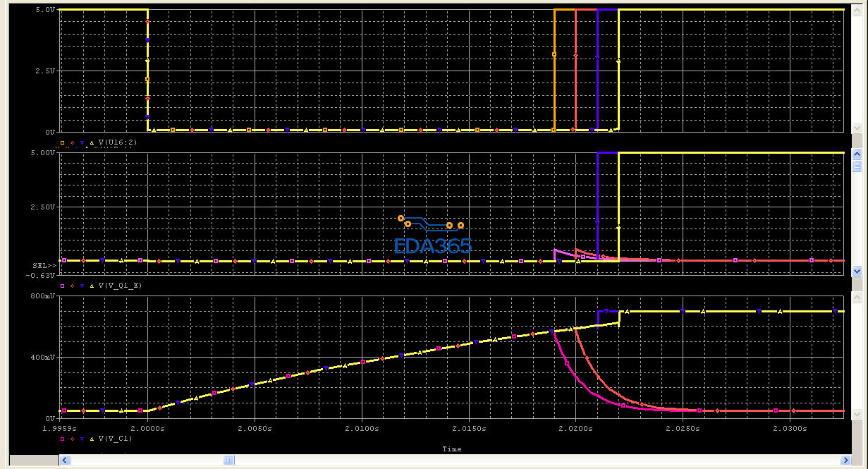868x469 pixels.
Task: Click the middle plot's vertical scrollbar thumb
Action: pos(857,166)
